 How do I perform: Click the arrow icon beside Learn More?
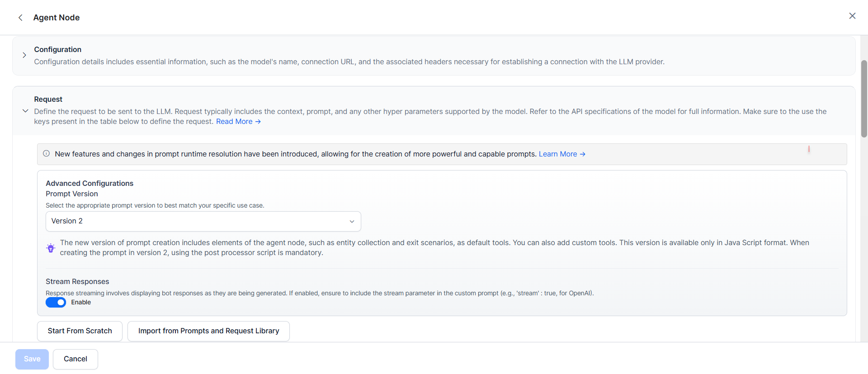[583, 154]
